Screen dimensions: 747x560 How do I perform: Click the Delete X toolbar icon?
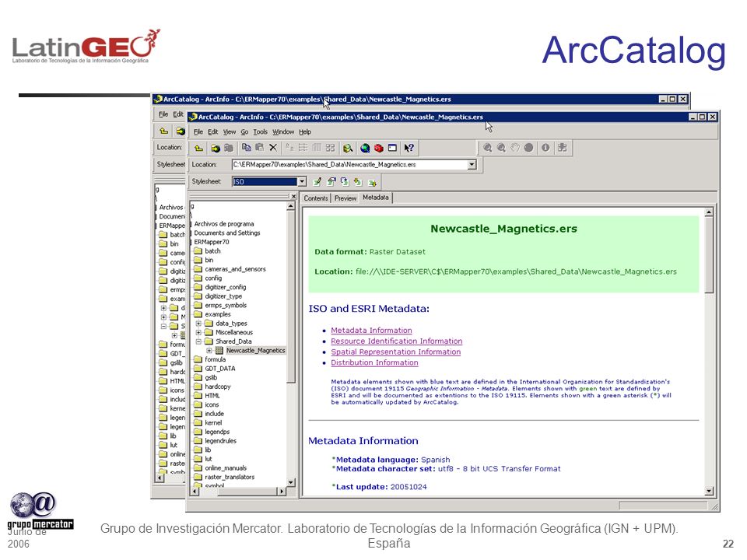[273, 148]
